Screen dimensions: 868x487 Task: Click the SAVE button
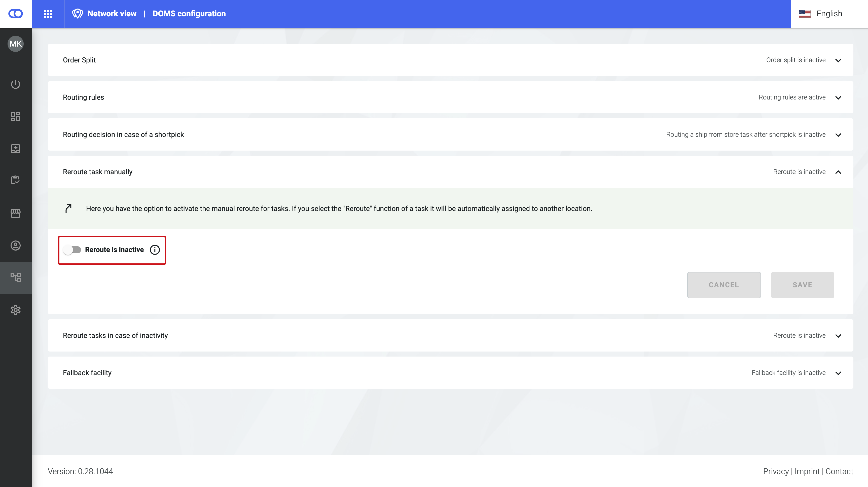pos(802,285)
